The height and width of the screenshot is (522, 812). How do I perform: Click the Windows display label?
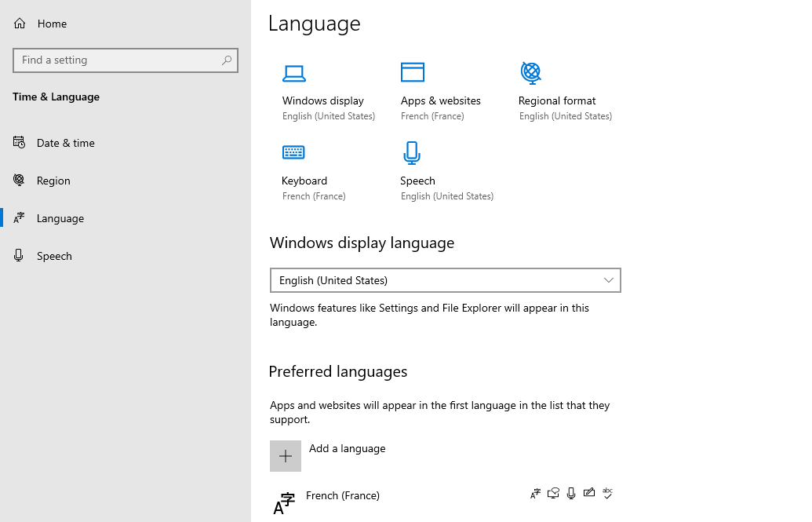(x=322, y=100)
